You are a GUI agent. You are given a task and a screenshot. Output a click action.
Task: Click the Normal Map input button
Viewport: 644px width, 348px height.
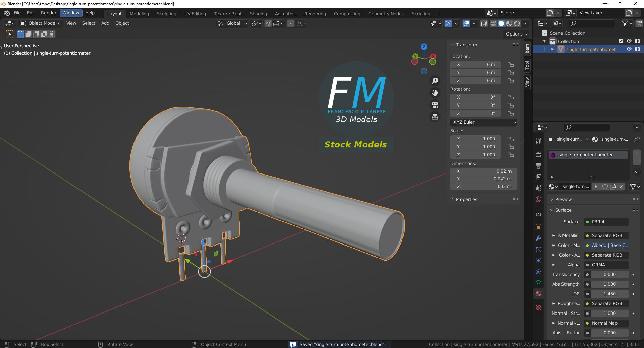pyautogui.click(x=606, y=323)
